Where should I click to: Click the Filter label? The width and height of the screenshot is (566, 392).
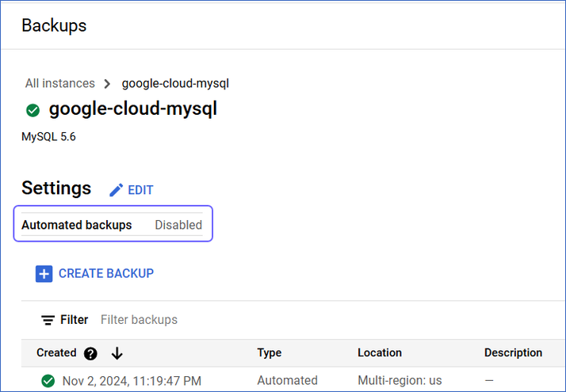tap(74, 320)
